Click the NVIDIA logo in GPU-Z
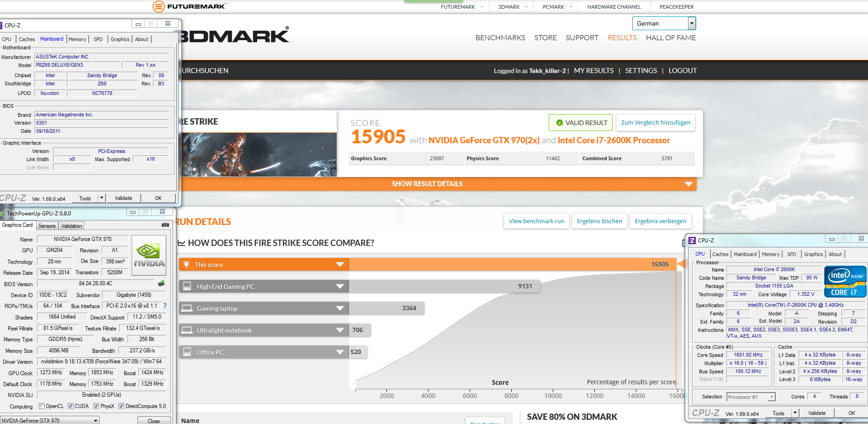This screenshot has width=868, height=424. tap(149, 255)
